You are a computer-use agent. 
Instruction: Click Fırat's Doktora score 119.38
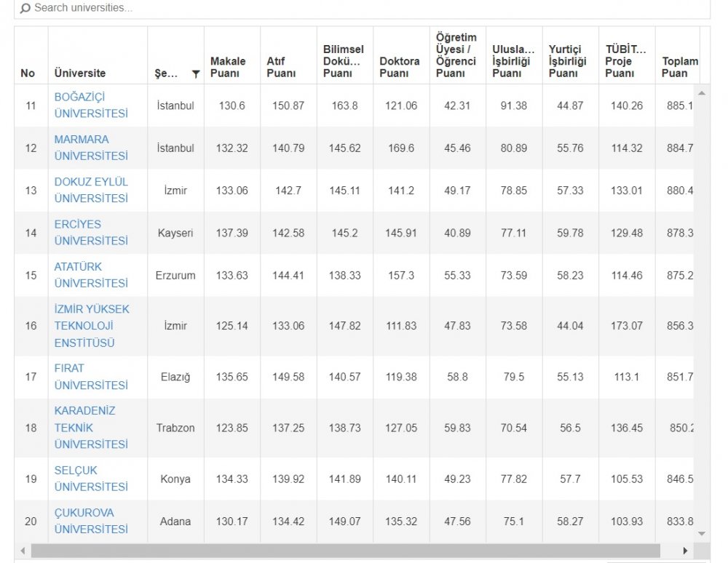pos(401,377)
